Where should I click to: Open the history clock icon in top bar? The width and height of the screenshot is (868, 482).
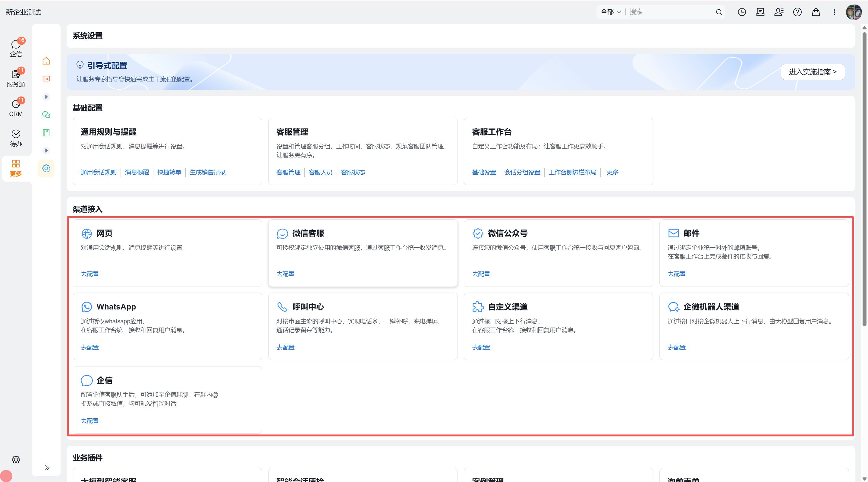click(x=742, y=12)
